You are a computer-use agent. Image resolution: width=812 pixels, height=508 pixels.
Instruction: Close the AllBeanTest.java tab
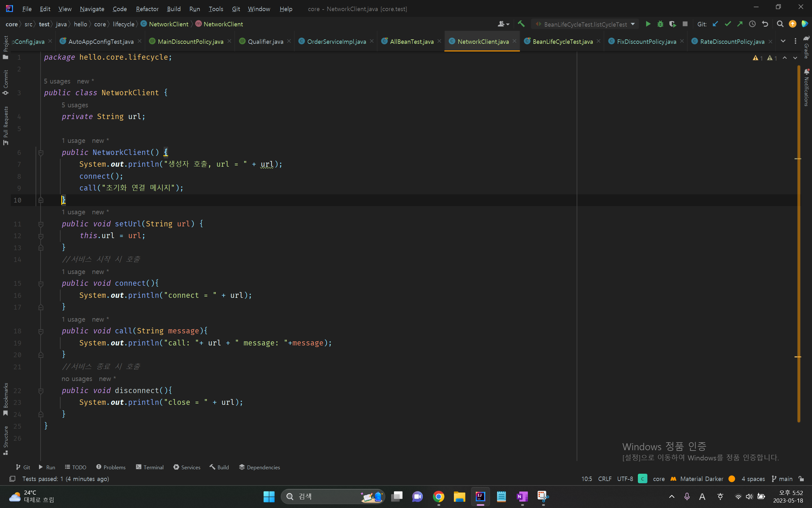click(x=439, y=41)
